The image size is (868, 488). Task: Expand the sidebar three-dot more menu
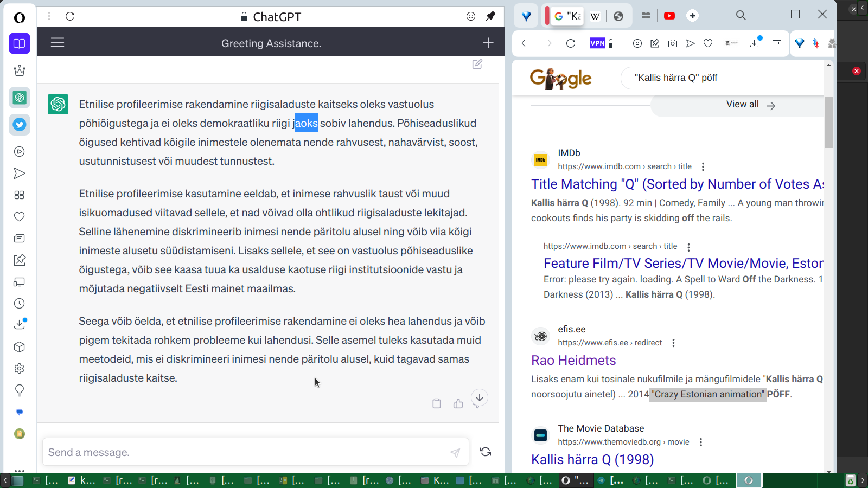click(x=20, y=471)
